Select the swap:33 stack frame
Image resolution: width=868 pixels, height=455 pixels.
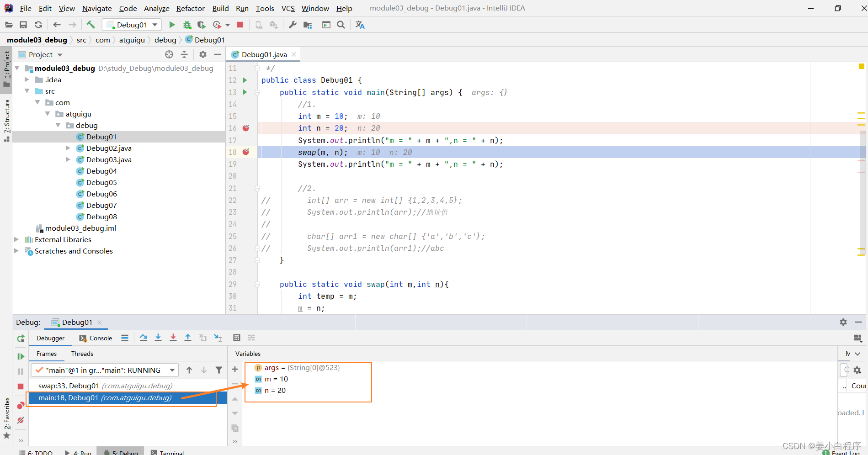[x=128, y=386]
